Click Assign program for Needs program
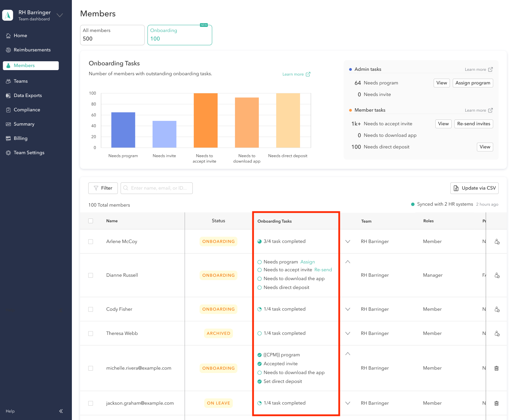This screenshot has height=420, width=515. 473,83
